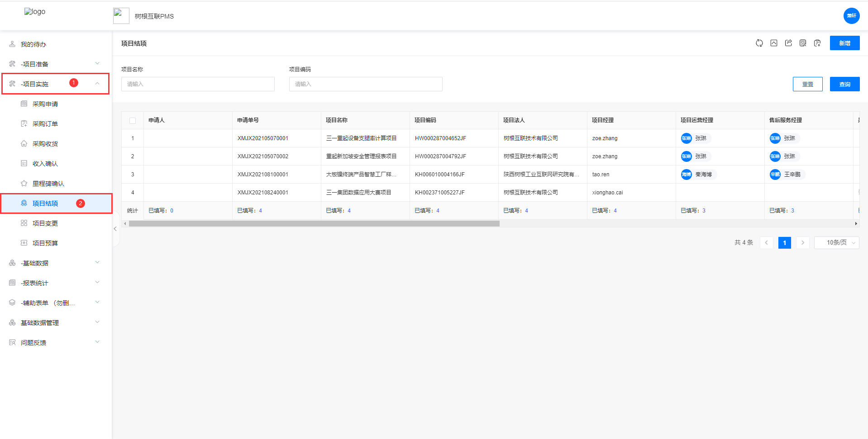Click the collapse search panel icon
The width and height of the screenshot is (868, 439).
pyautogui.click(x=774, y=43)
